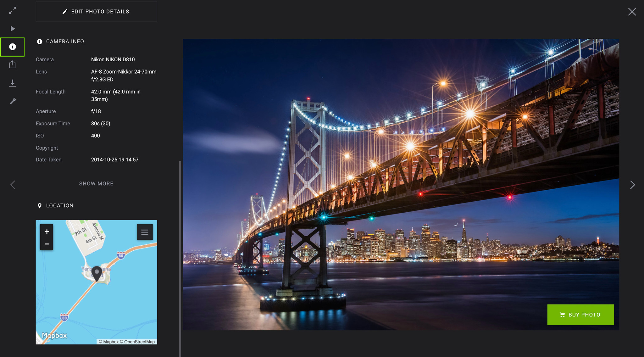Screen dimensions: 644x357
Task: Click the Buy Photo button
Action: coord(580,315)
